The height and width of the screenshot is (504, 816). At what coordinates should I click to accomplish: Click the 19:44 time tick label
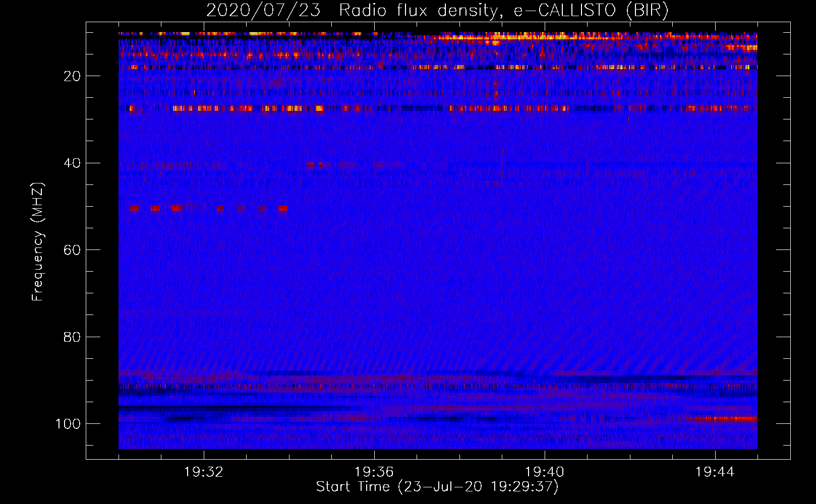point(715,472)
